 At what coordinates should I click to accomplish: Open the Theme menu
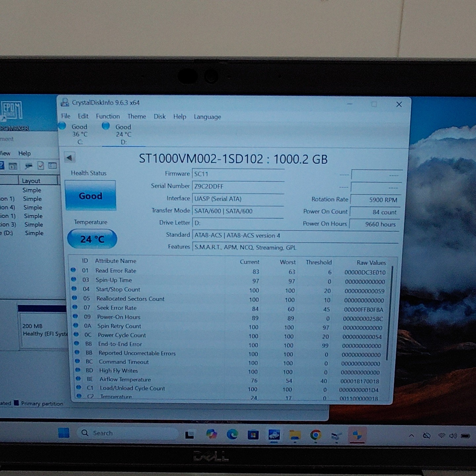click(137, 116)
